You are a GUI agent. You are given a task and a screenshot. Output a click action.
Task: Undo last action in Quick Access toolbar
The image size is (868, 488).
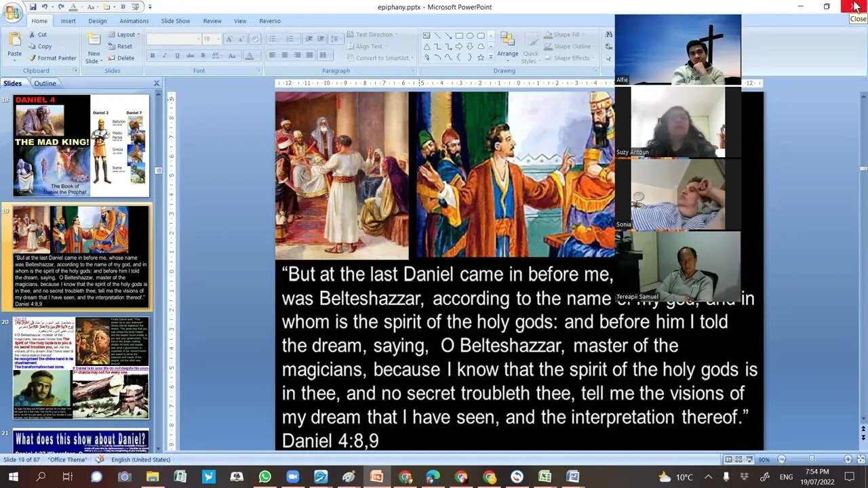pos(45,7)
